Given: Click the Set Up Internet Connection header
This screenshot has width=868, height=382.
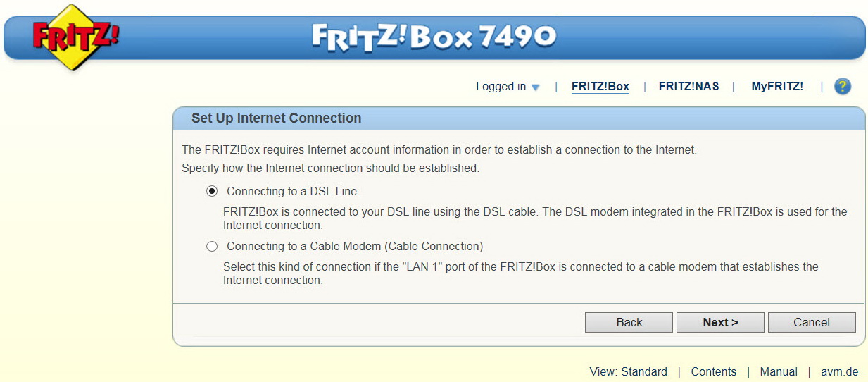Looking at the screenshot, I should point(276,118).
